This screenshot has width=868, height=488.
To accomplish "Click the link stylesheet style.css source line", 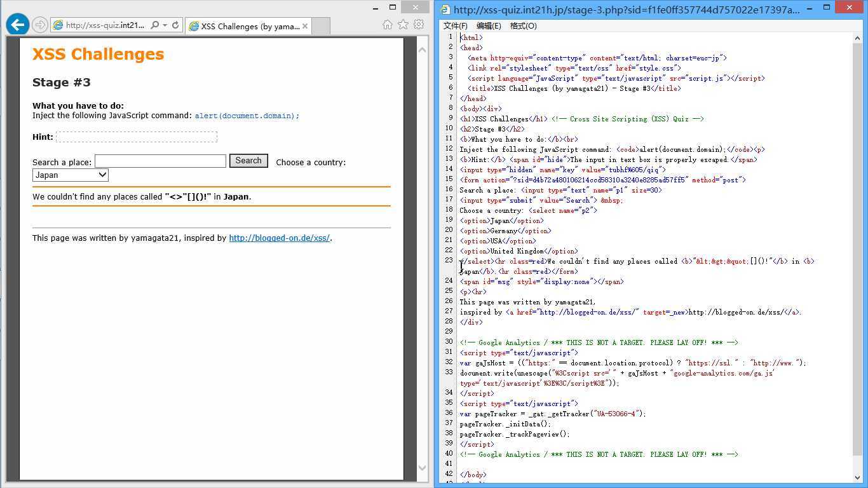I will [x=574, y=68].
